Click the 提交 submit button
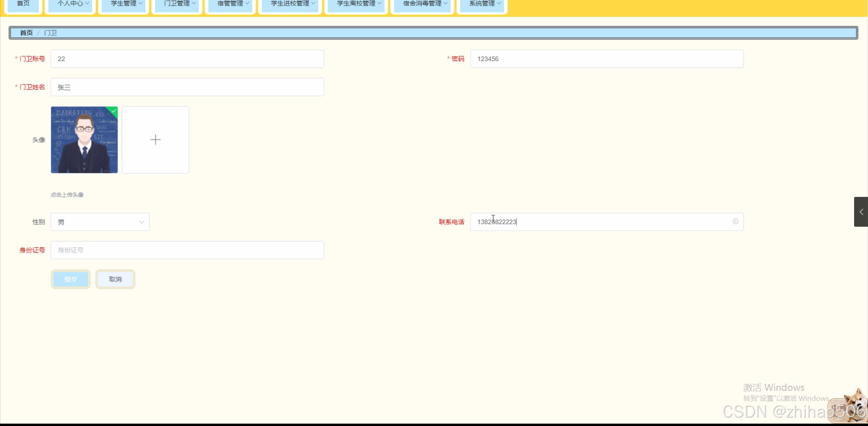 pos(71,279)
